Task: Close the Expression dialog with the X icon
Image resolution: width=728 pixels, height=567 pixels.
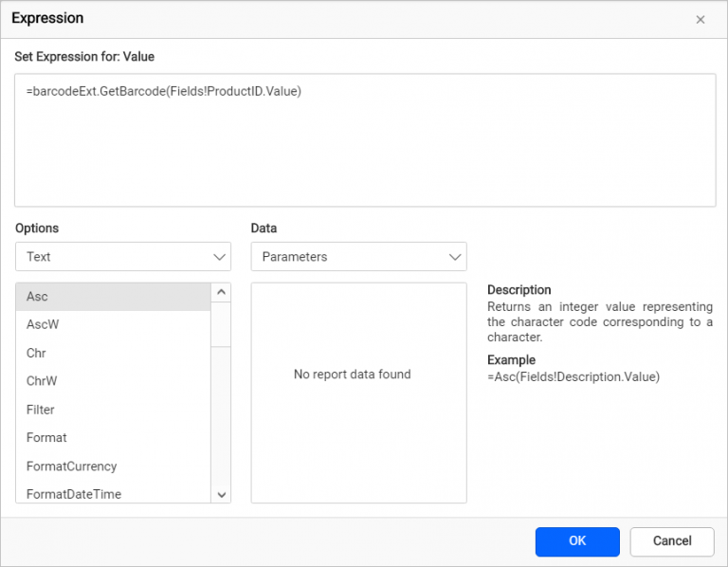Action: (x=701, y=20)
